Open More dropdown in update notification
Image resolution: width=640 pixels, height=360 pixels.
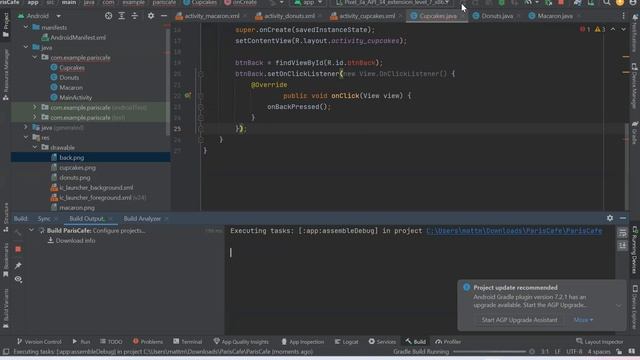[x=584, y=320]
